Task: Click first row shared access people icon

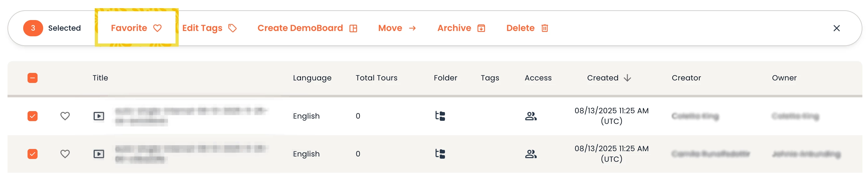Action: click(x=531, y=116)
